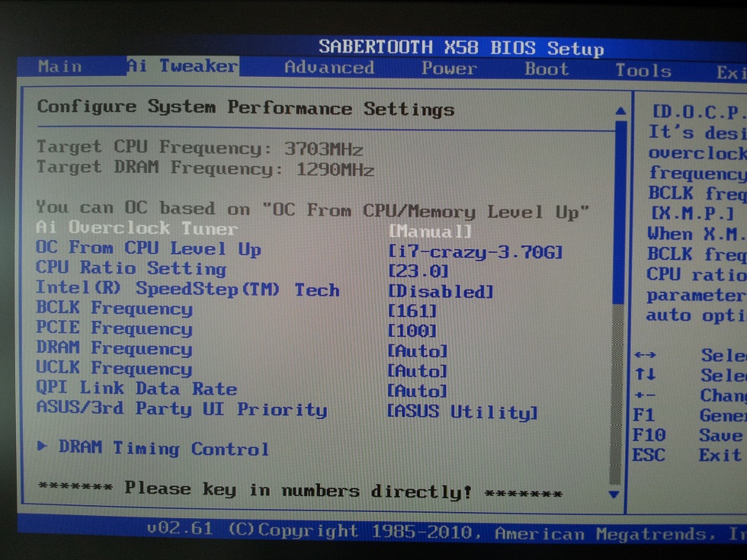The width and height of the screenshot is (747, 560).
Task: Select QPI Link Data Rate label
Action: [x=136, y=388]
